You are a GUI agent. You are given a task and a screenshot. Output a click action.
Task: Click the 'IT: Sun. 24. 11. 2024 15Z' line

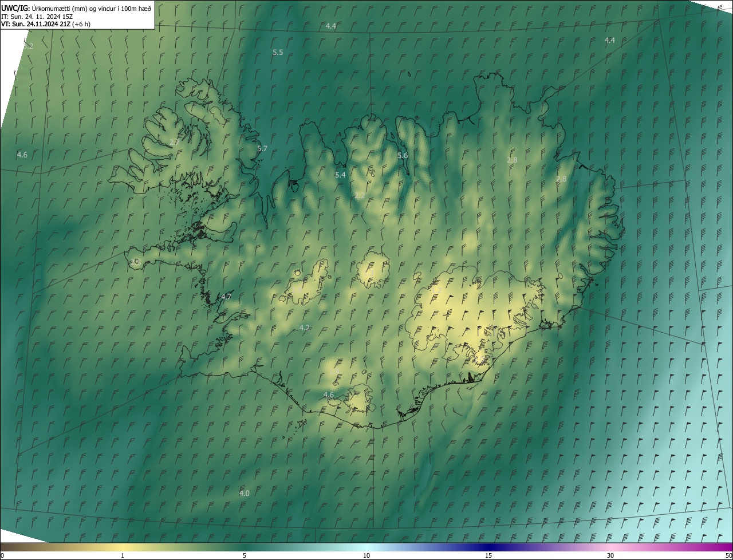tap(37, 17)
